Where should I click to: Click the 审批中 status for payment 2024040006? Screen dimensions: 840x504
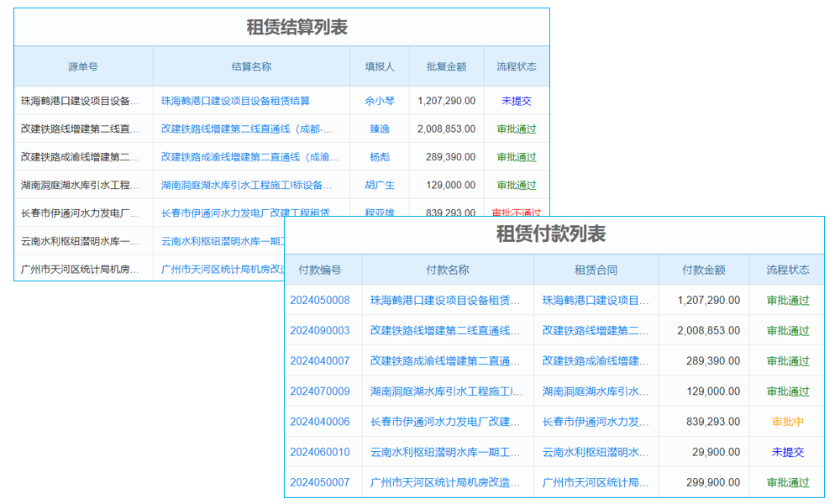coord(786,421)
